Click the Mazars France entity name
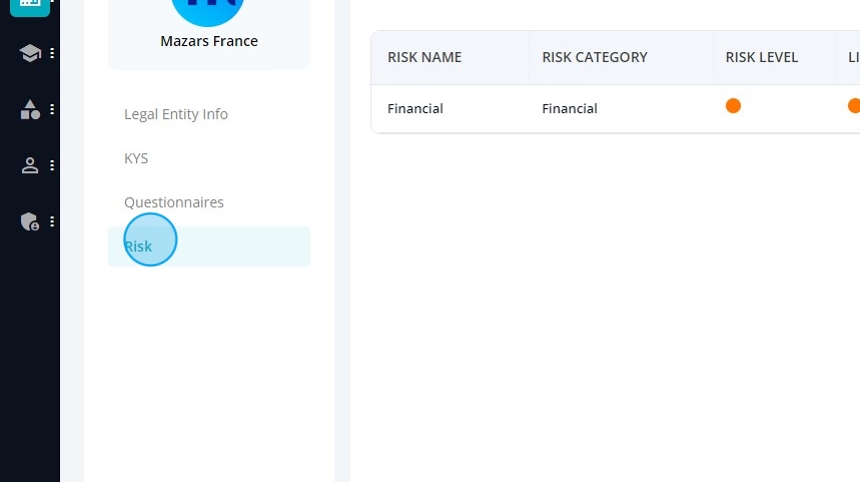The width and height of the screenshot is (860, 482). click(x=209, y=41)
